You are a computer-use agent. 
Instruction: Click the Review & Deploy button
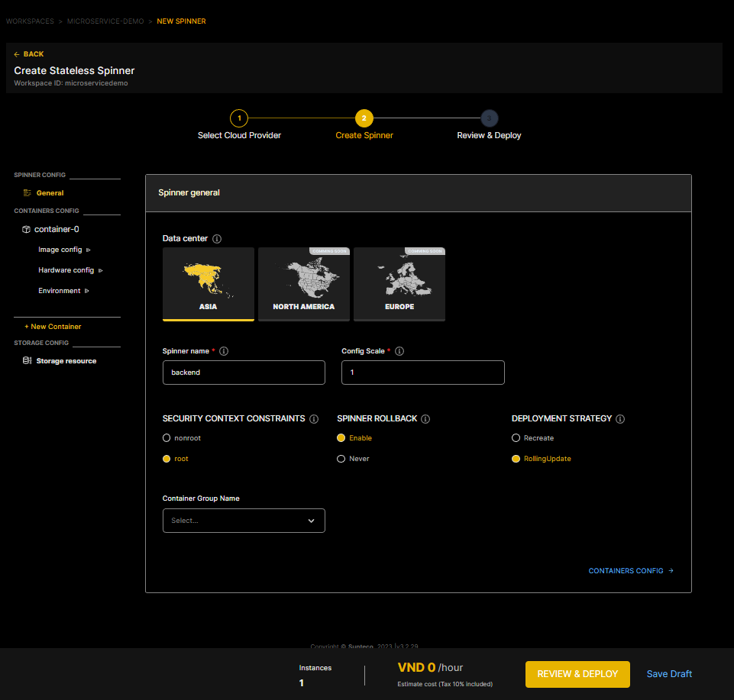577,674
